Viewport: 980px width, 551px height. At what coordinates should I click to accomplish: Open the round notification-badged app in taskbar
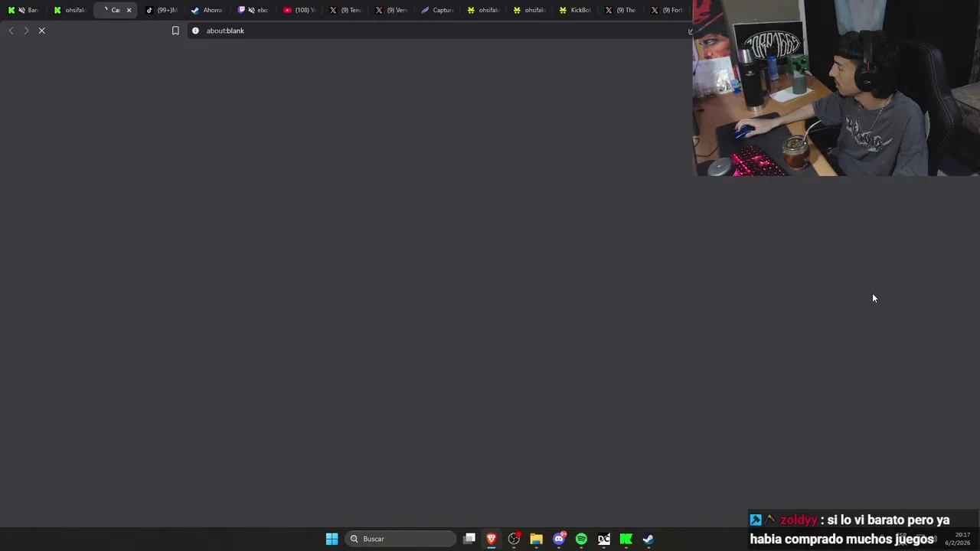pos(514,539)
